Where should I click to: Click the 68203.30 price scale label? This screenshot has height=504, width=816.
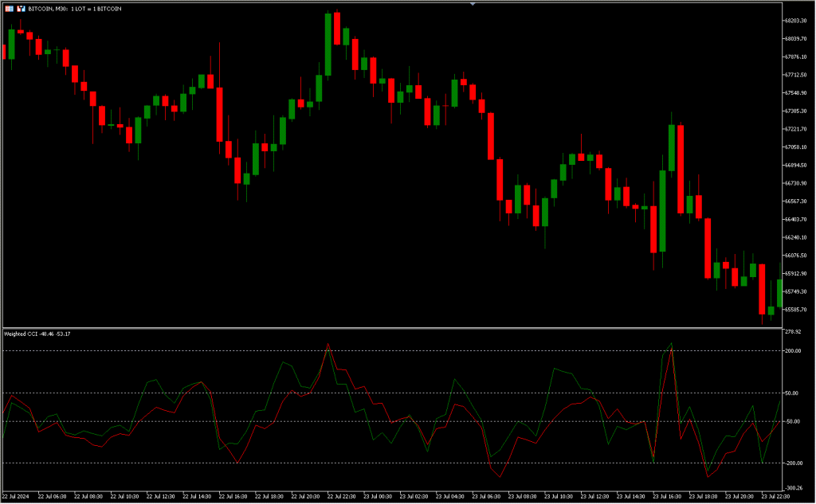click(796, 21)
